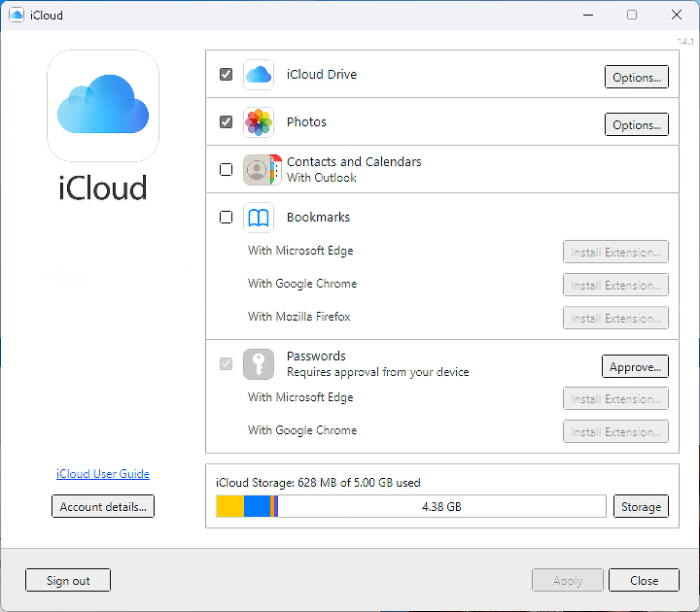
Task: Click the iCloud Drive label
Action: coord(322,74)
